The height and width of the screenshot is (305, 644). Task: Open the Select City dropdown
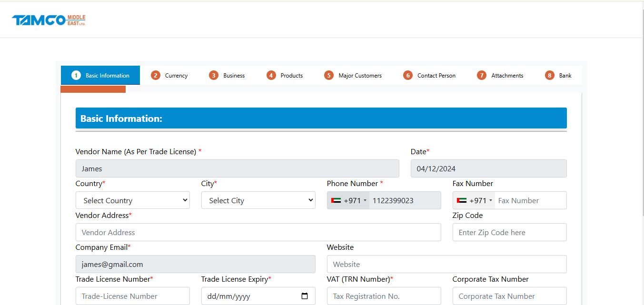pos(258,200)
